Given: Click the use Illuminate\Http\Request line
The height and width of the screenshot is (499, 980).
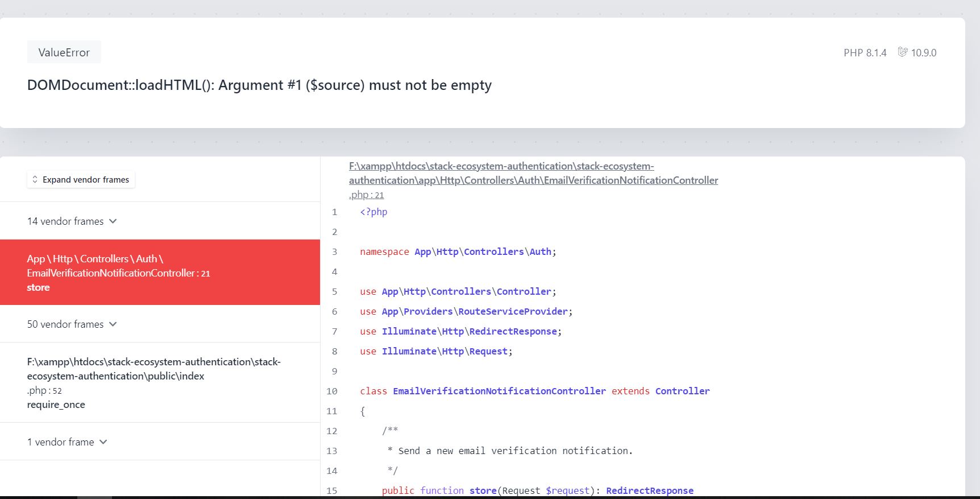Looking at the screenshot, I should (x=436, y=351).
